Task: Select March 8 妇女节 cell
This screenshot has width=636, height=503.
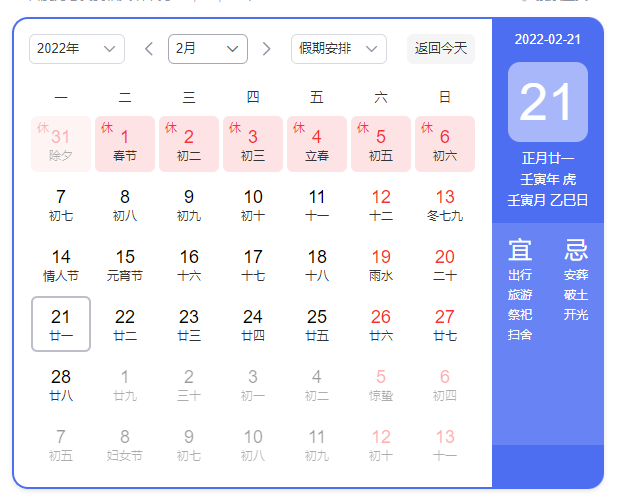Action: [x=125, y=444]
